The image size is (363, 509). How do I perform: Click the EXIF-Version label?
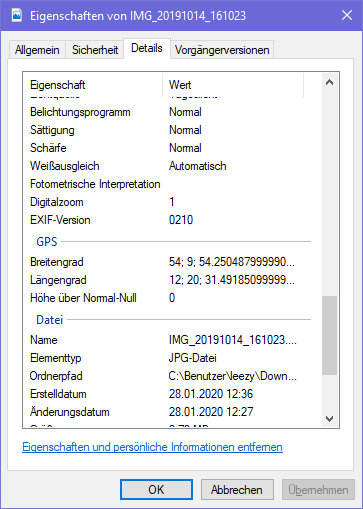click(60, 220)
